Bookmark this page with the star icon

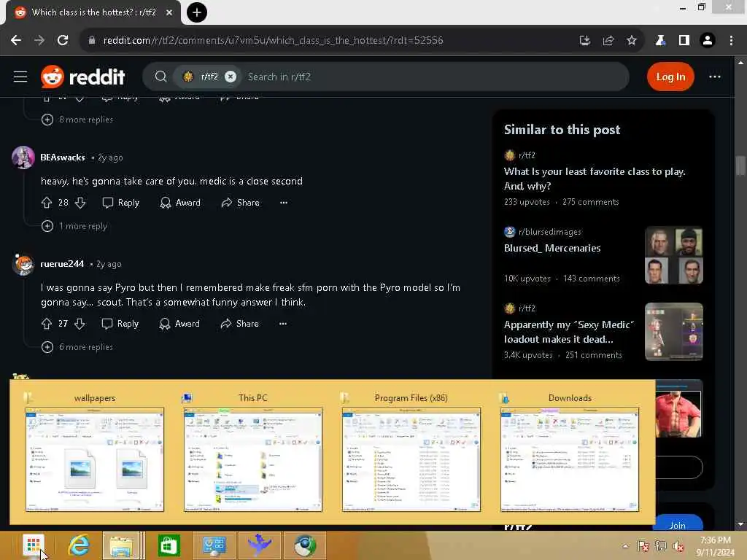[x=631, y=41]
